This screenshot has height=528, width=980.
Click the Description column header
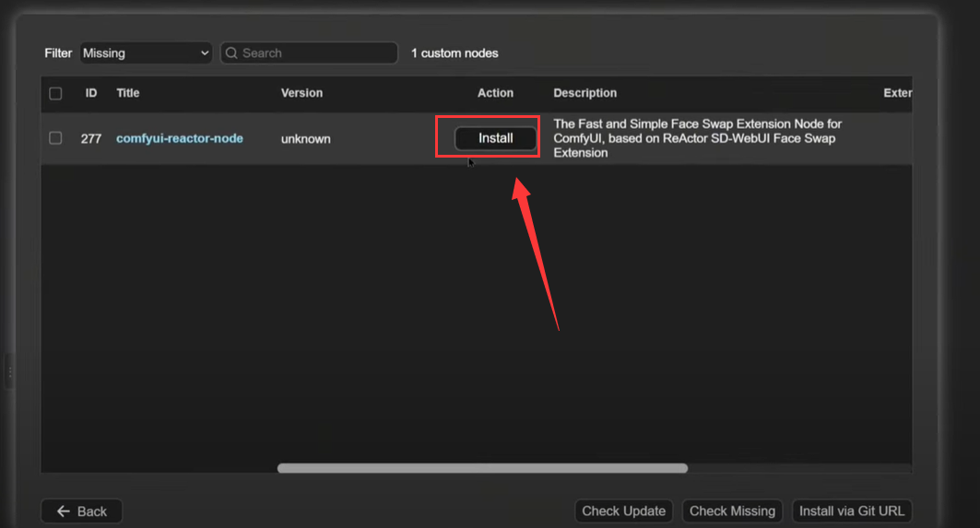(585, 93)
